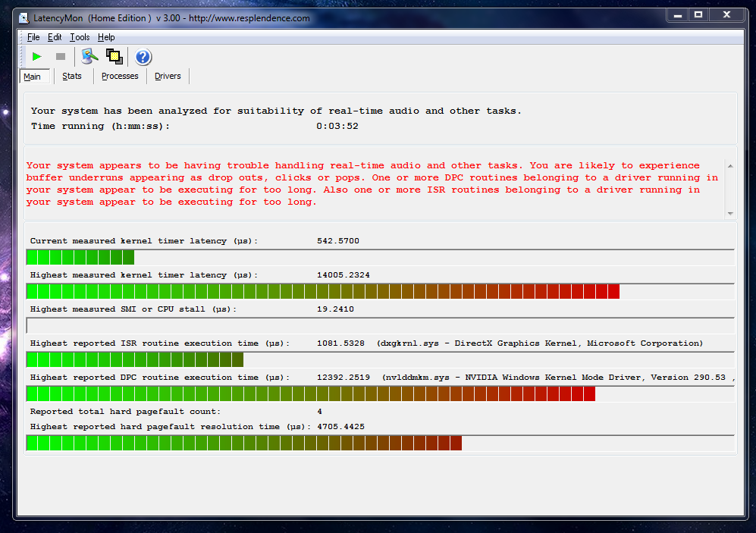Minimize the LatencyMon window
This screenshot has height=533, width=756.
click(678, 15)
